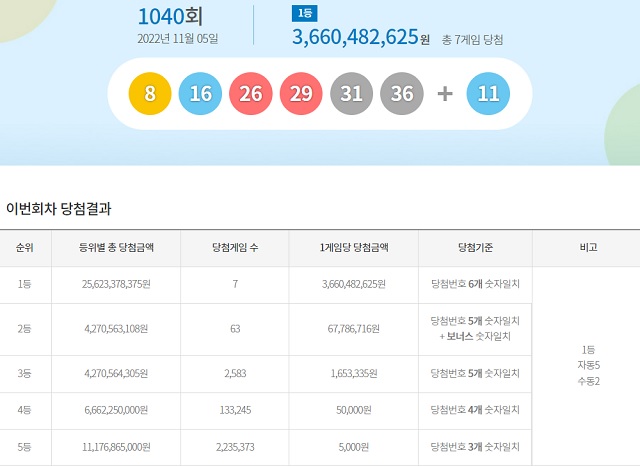Click per-game prize 3,660,482,625원 in table
Viewport: 640px width, 466px height.
(354, 284)
